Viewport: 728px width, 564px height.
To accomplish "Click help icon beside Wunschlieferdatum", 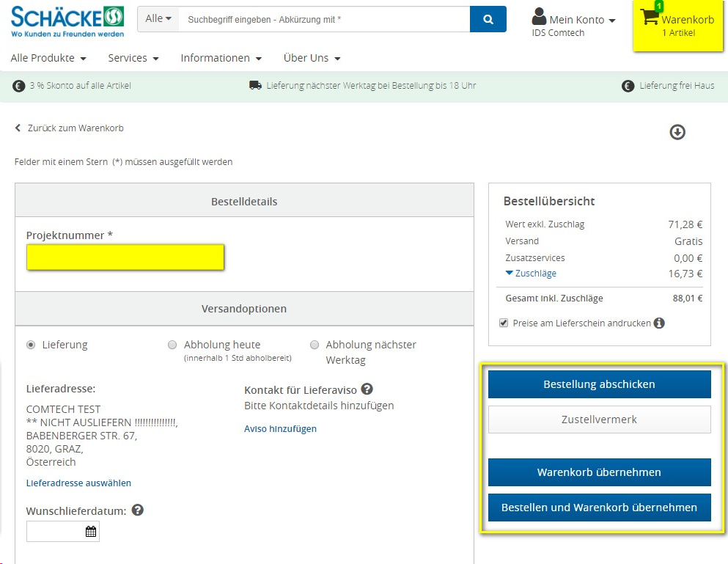I will 138,510.
